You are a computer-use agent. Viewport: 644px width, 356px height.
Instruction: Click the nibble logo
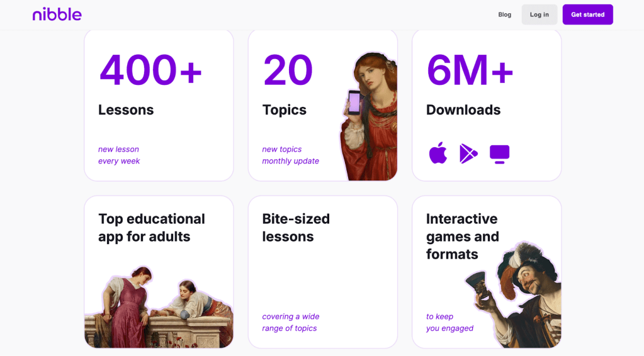click(57, 14)
